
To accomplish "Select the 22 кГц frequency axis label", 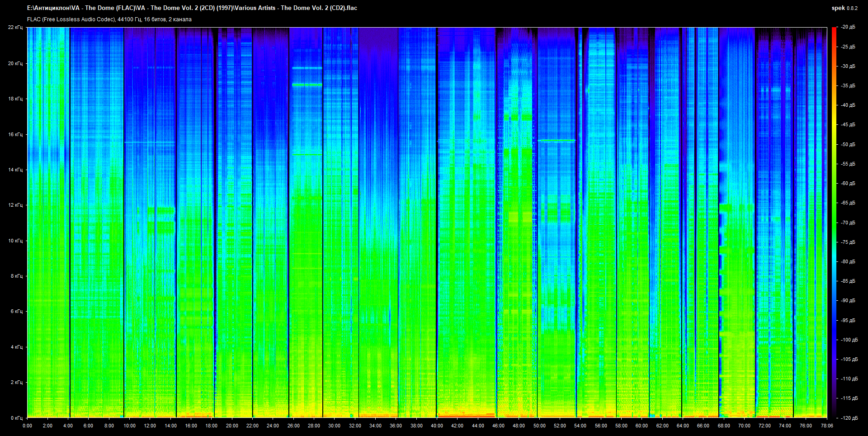I will 15,27.
